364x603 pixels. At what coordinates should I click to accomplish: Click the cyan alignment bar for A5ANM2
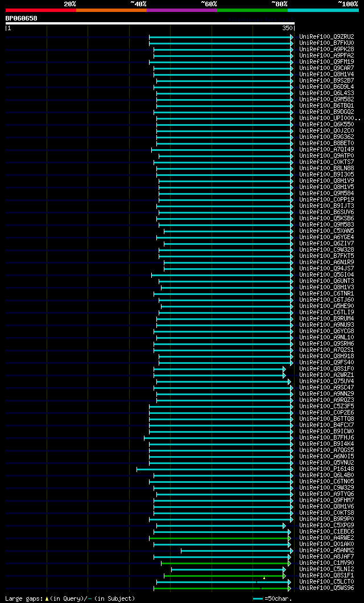(237, 551)
